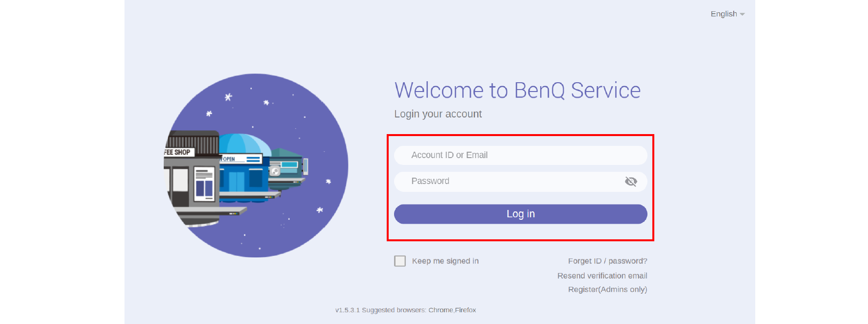Click 'Firefox' in suggested browsers text
Image resolution: width=868 pixels, height=324 pixels.
(x=466, y=310)
